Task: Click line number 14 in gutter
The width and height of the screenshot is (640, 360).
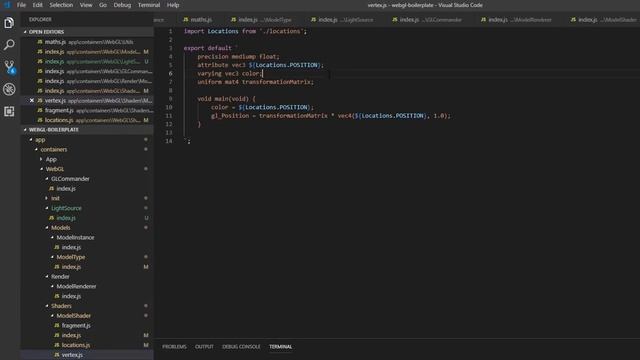Action: pyautogui.click(x=169, y=141)
